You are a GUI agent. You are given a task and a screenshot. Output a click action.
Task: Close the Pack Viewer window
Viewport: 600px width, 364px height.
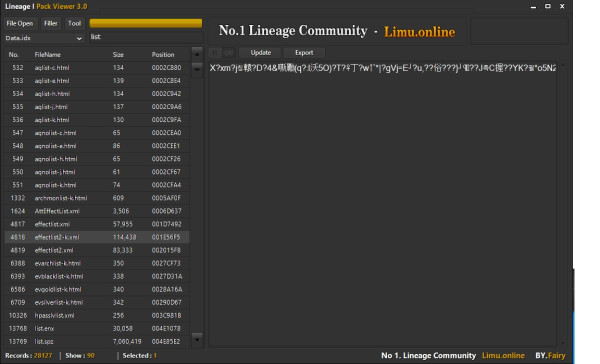point(562,7)
